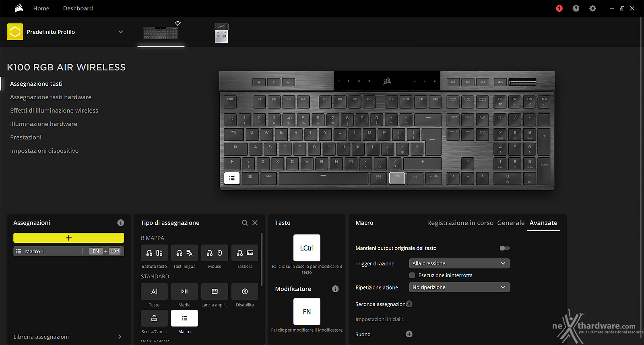Click the FN modifier box to change it
The image size is (644, 345).
[307, 311]
